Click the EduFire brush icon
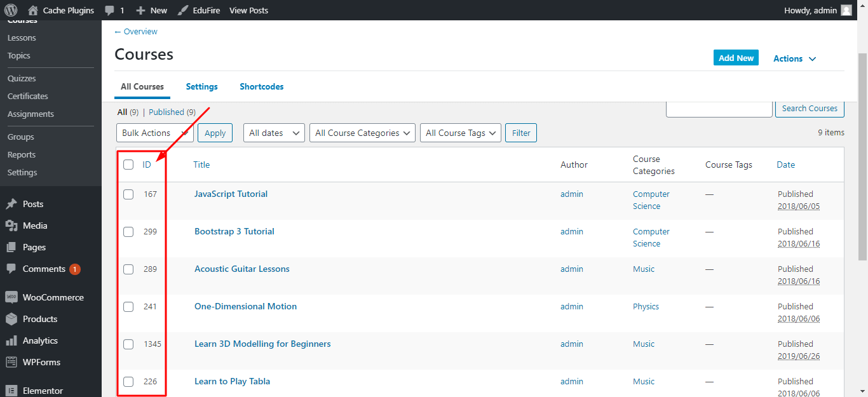 click(x=182, y=10)
